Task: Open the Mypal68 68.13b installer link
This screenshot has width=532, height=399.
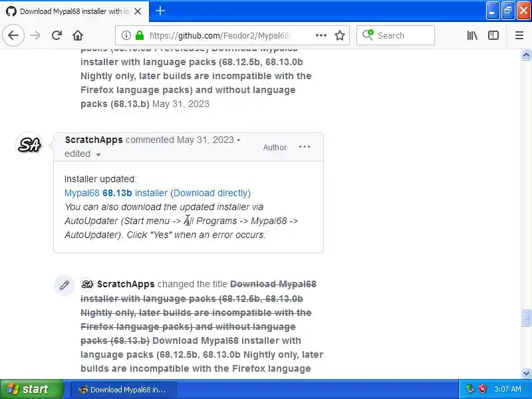Action: tap(116, 193)
